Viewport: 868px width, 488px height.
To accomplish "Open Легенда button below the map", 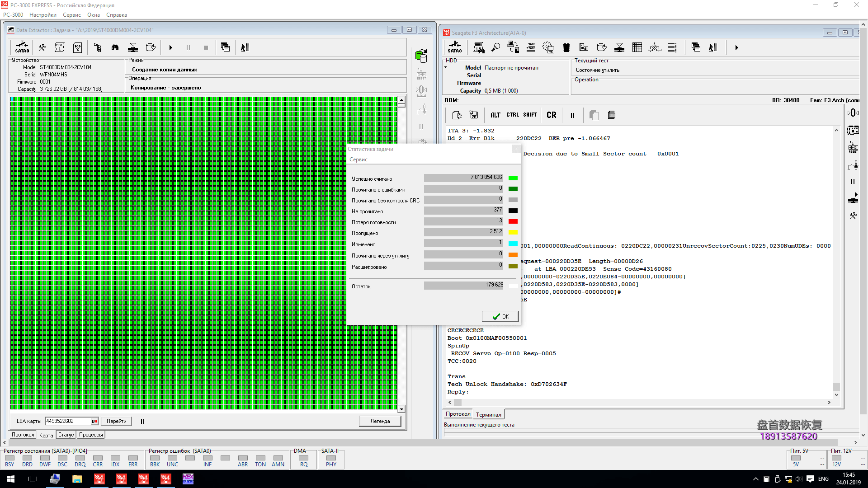I will (380, 421).
